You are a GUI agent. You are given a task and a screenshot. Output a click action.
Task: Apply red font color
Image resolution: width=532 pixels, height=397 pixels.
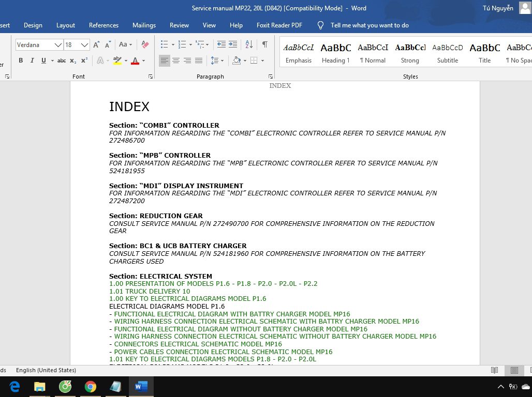(135, 60)
